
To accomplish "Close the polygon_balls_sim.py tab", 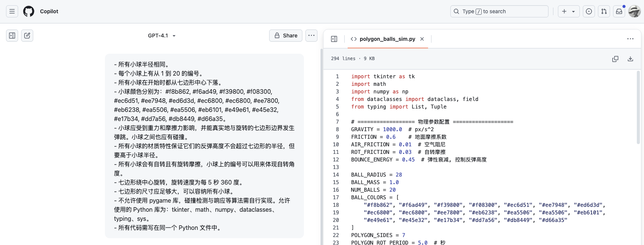I will (422, 39).
